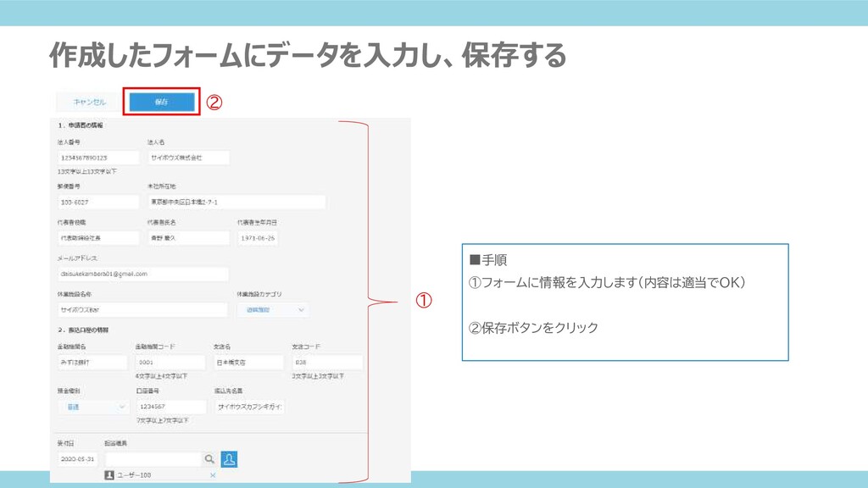Click the 金融機関コード field with 0001

[x=170, y=363]
